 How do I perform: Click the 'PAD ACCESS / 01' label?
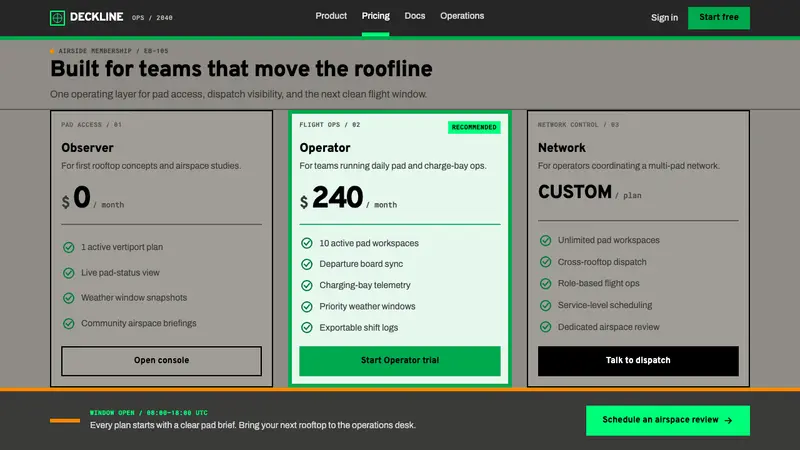pos(91,124)
